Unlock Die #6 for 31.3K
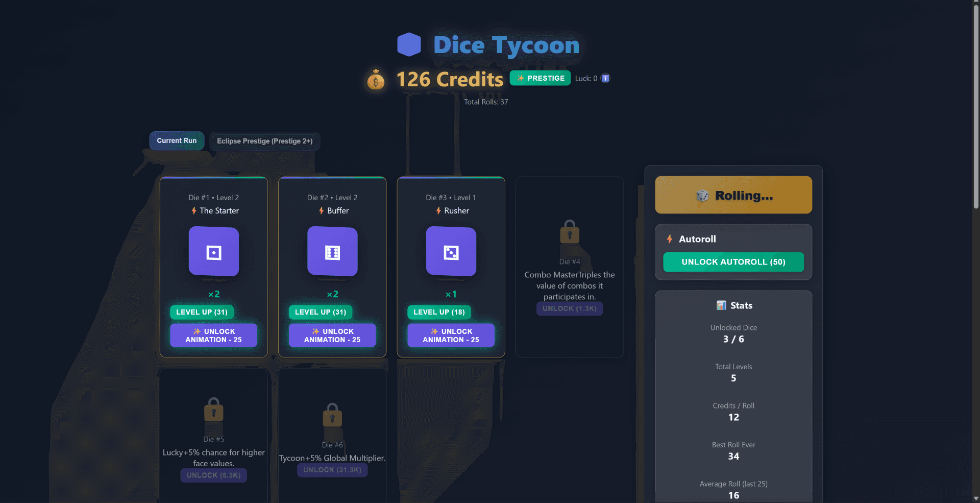 [x=332, y=470]
